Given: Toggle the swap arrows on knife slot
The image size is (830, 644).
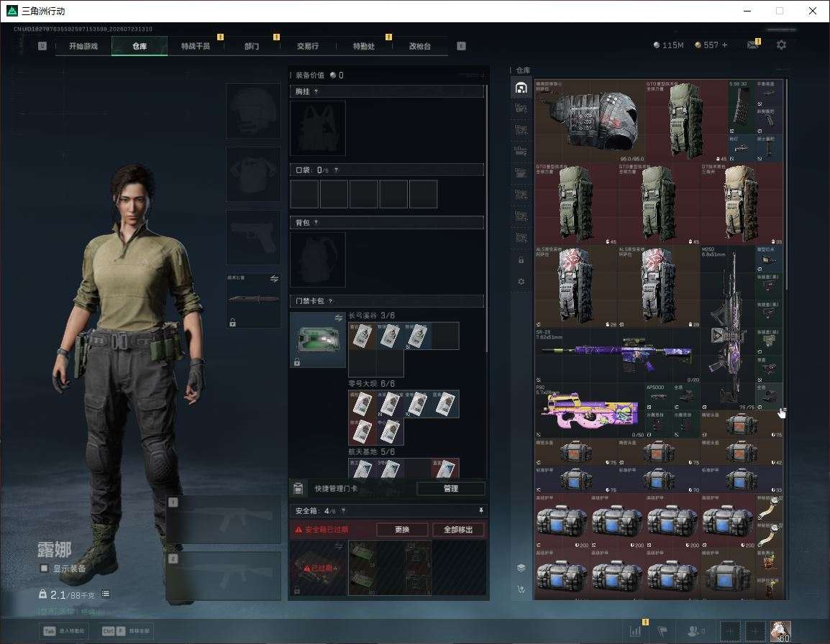Looking at the screenshot, I should point(274,279).
